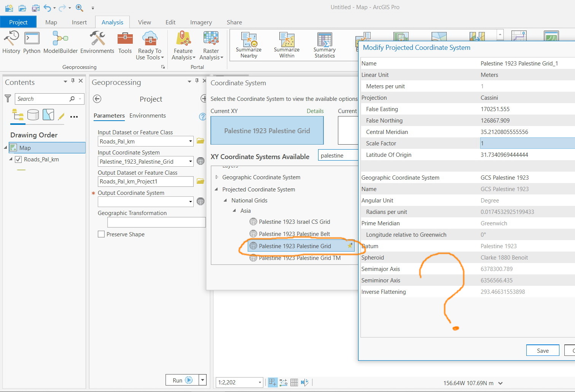Open Feature Analysis menu
Viewport: 575px width, 392px height.
[x=183, y=46]
